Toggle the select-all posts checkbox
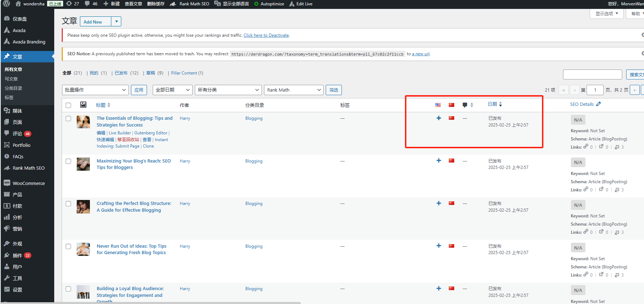This screenshot has width=644, height=304. (x=69, y=105)
